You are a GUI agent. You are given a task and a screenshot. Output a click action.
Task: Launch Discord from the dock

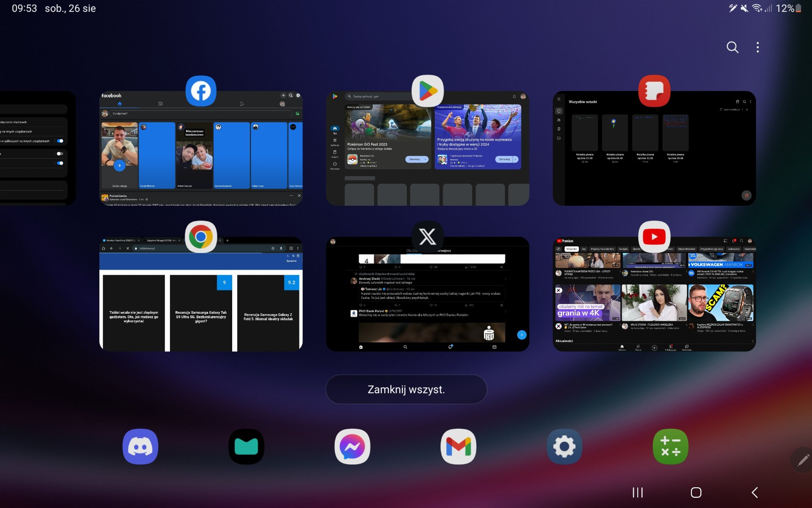pos(140,447)
